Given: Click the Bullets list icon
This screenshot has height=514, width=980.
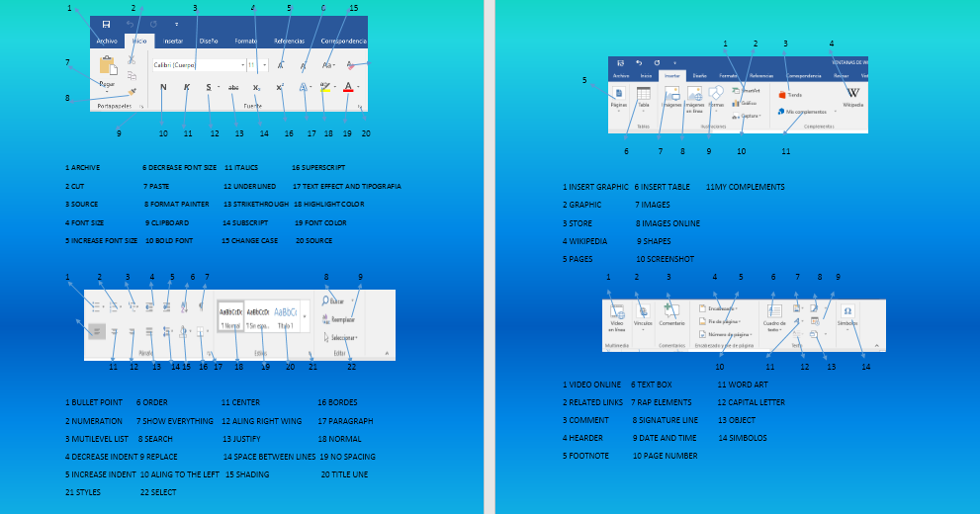Looking at the screenshot, I should pos(96,306).
